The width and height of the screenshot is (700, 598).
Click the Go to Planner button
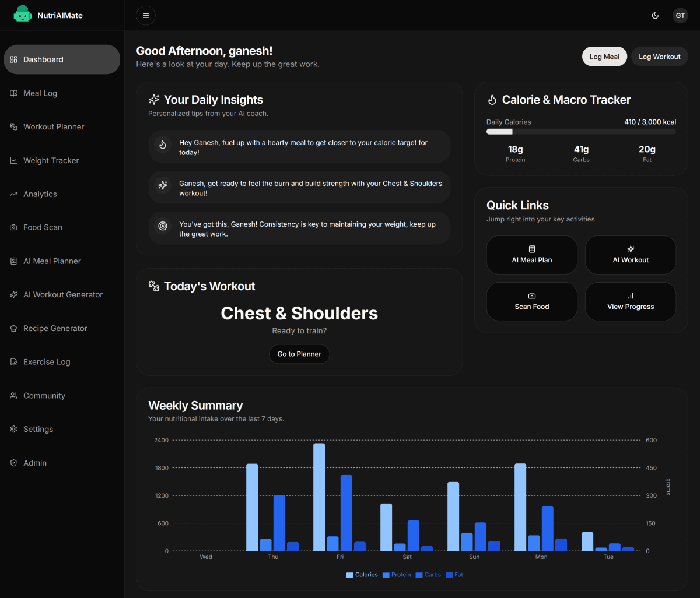[x=299, y=354]
